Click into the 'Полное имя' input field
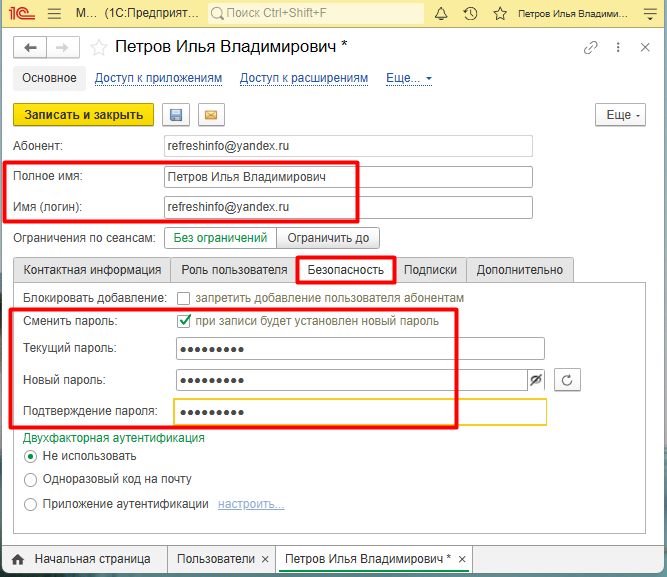Viewport: 667px width, 577px height. 347,177
